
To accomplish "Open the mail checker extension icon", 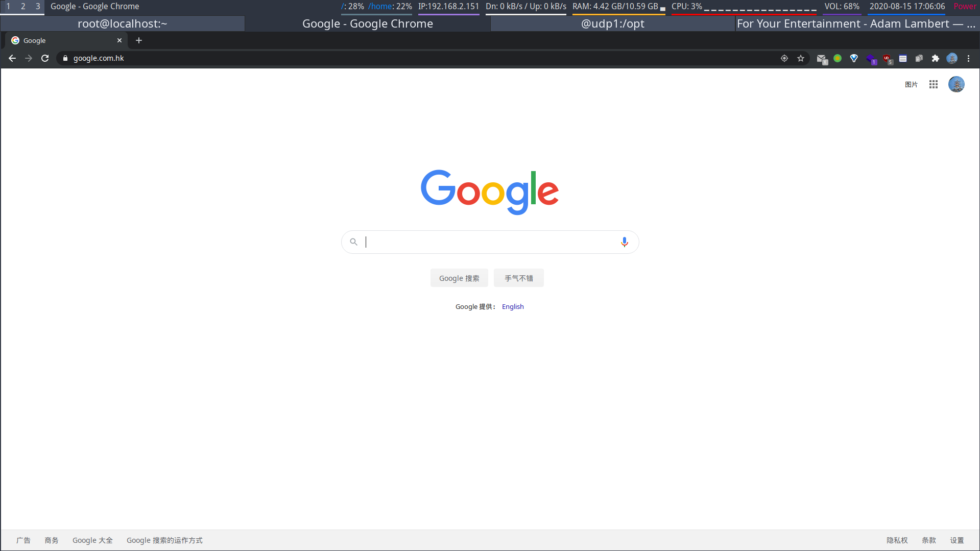I will pos(822,59).
